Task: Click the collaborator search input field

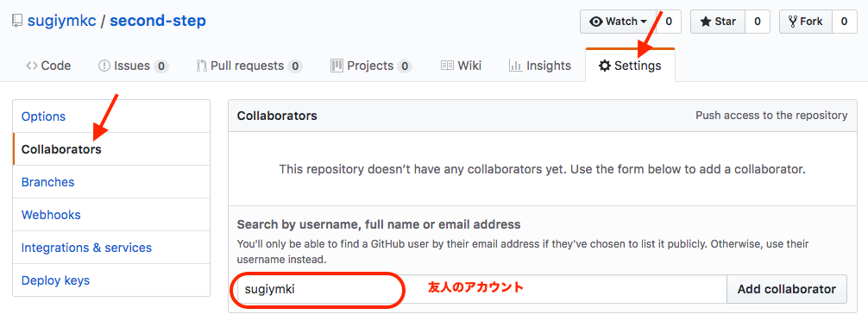Action: click(x=478, y=289)
